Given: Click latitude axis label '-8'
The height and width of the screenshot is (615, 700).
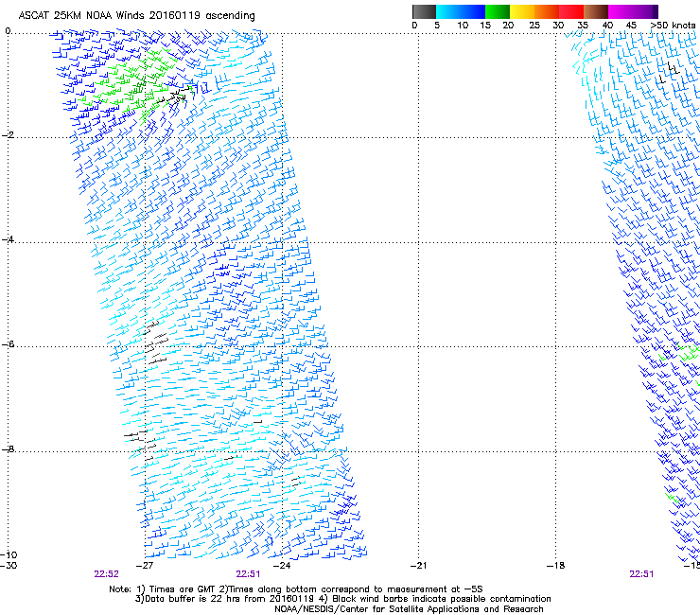Looking at the screenshot, I should [x=8, y=449].
